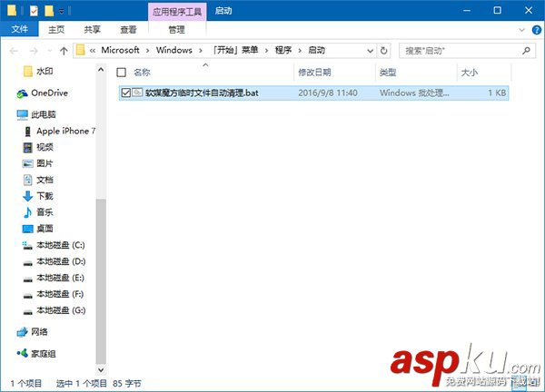Toggle the select-all checkbox in the header
Viewport: 545px width, 392px height.
[122, 73]
